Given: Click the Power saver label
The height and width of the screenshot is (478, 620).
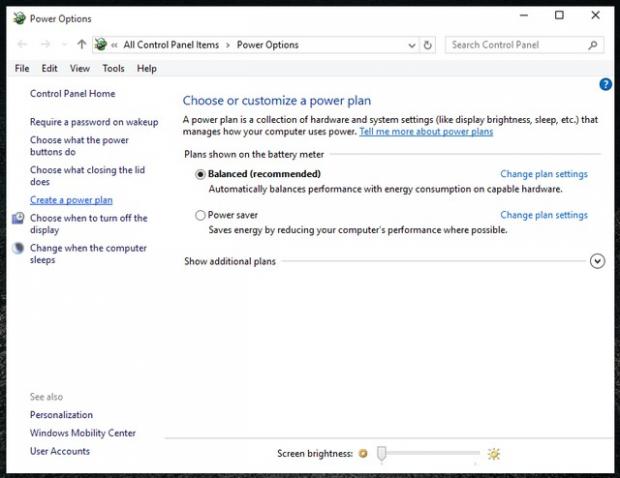Looking at the screenshot, I should pos(233,215).
